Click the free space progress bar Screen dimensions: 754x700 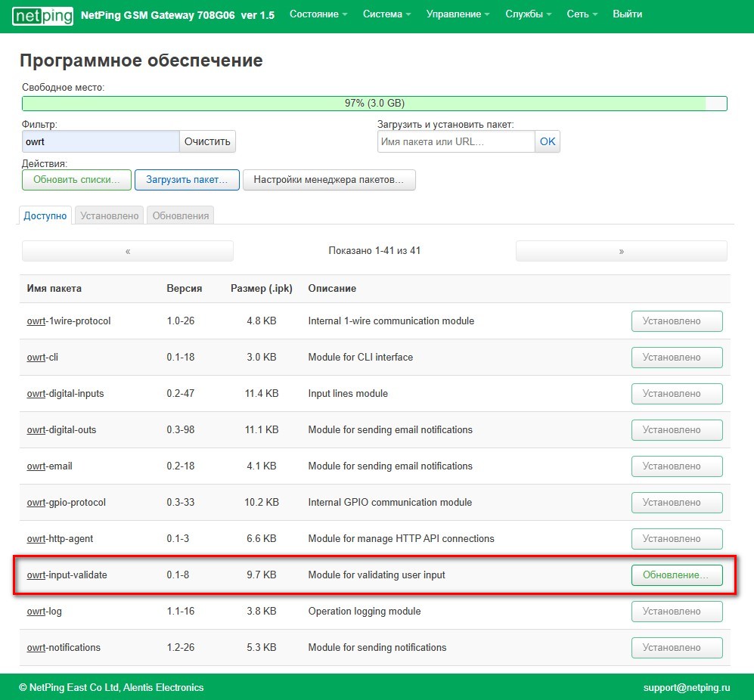[374, 104]
